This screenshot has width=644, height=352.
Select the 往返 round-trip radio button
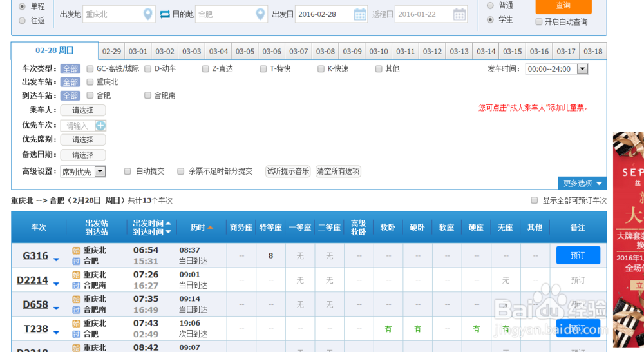22,21
